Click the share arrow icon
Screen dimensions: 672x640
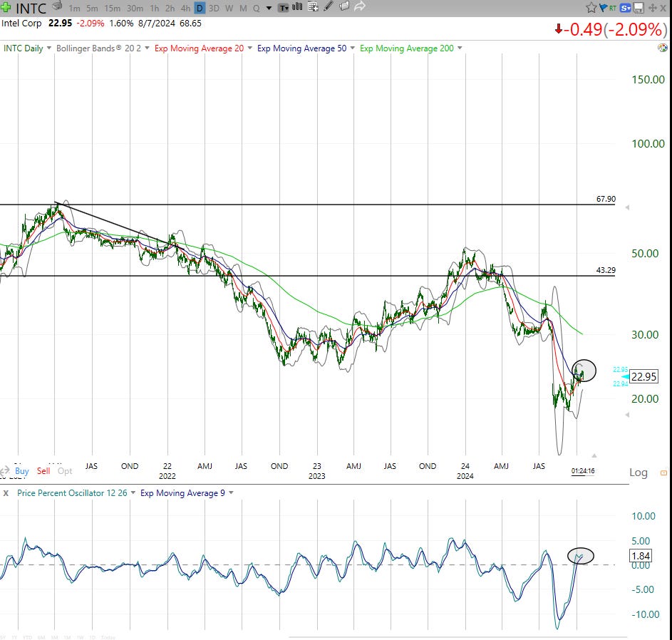360,6
